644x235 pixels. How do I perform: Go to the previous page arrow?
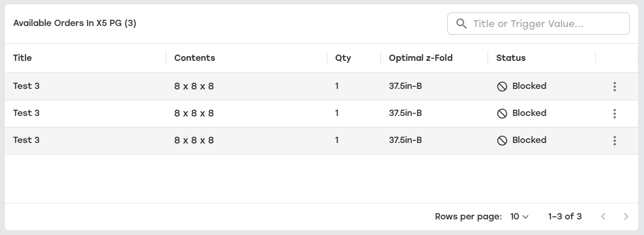pos(603,216)
